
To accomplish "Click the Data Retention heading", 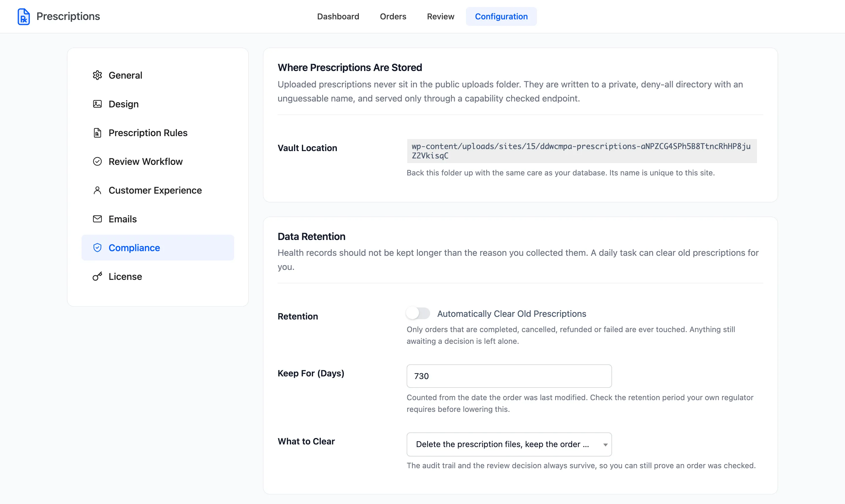I will pyautogui.click(x=311, y=236).
